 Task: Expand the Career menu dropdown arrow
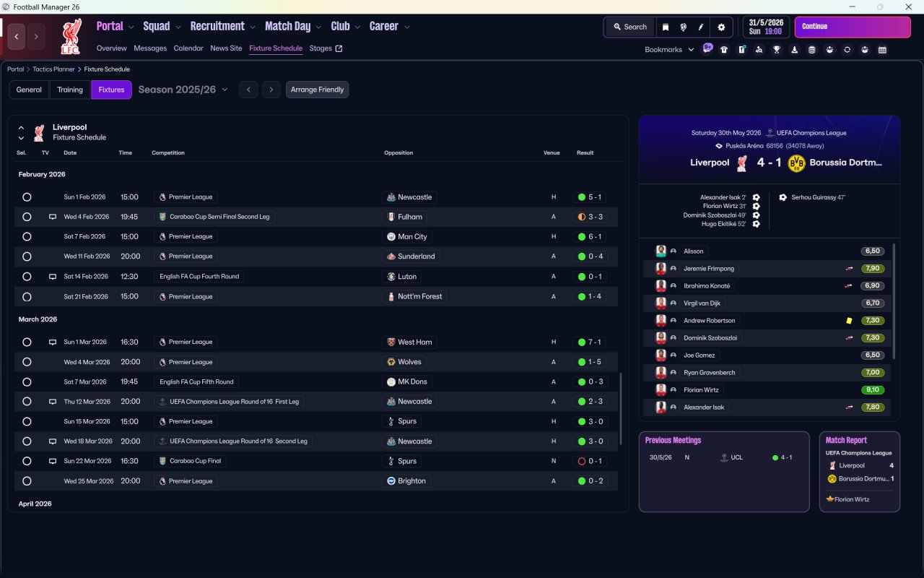407,27
